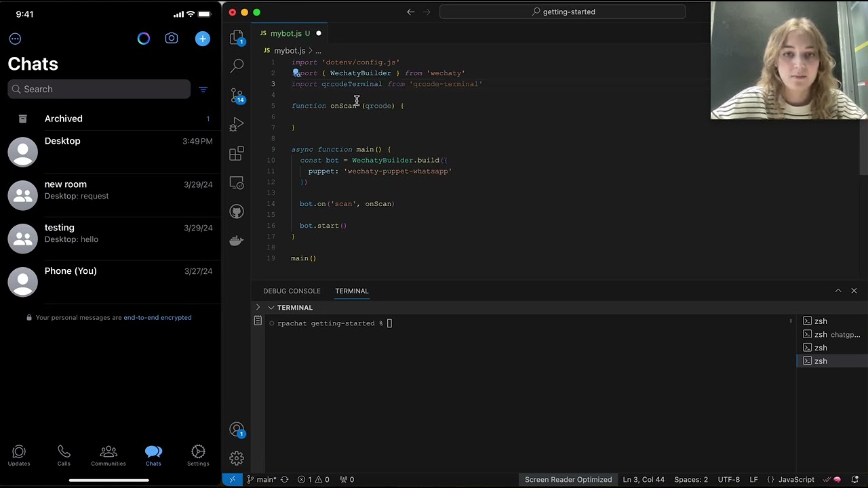Open the Remote Explorer icon
Image resolution: width=868 pixels, height=488 pixels.
(x=237, y=183)
